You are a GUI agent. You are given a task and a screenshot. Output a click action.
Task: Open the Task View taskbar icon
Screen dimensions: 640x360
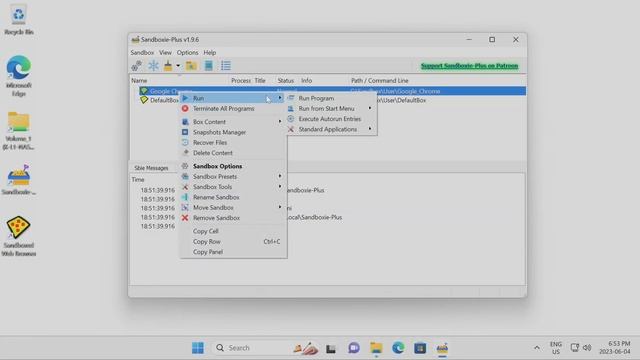click(x=331, y=348)
